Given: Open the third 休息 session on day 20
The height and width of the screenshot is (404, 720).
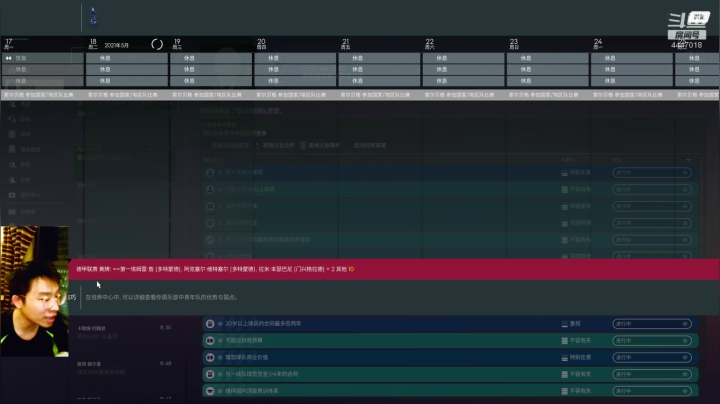Looking at the screenshot, I should point(295,81).
